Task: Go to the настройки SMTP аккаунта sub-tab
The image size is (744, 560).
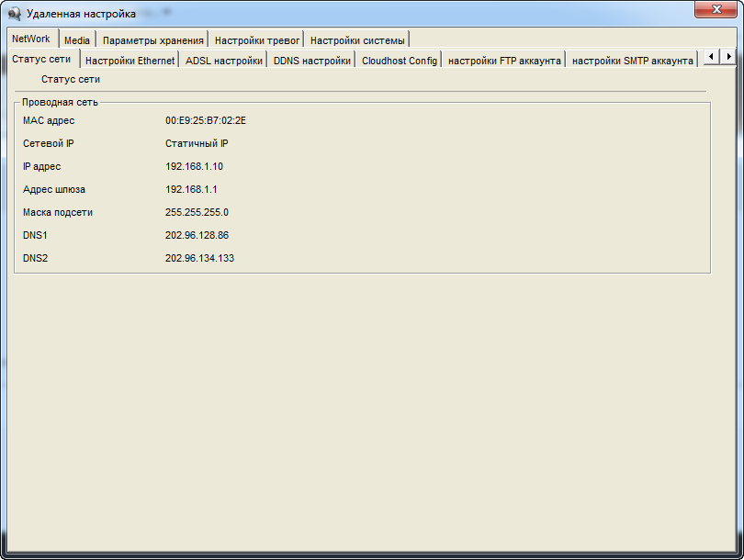Action: coord(632,61)
